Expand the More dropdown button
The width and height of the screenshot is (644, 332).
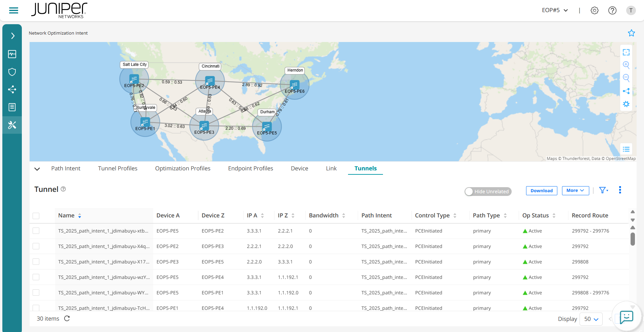[x=575, y=191]
